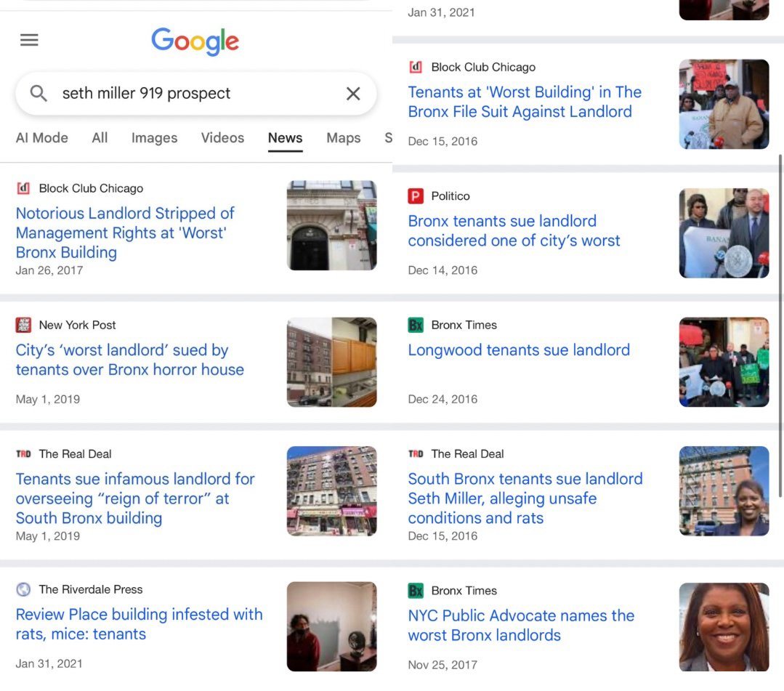784x691 pixels.
Task: Open Review Place article thumbnail
Action: (331, 626)
